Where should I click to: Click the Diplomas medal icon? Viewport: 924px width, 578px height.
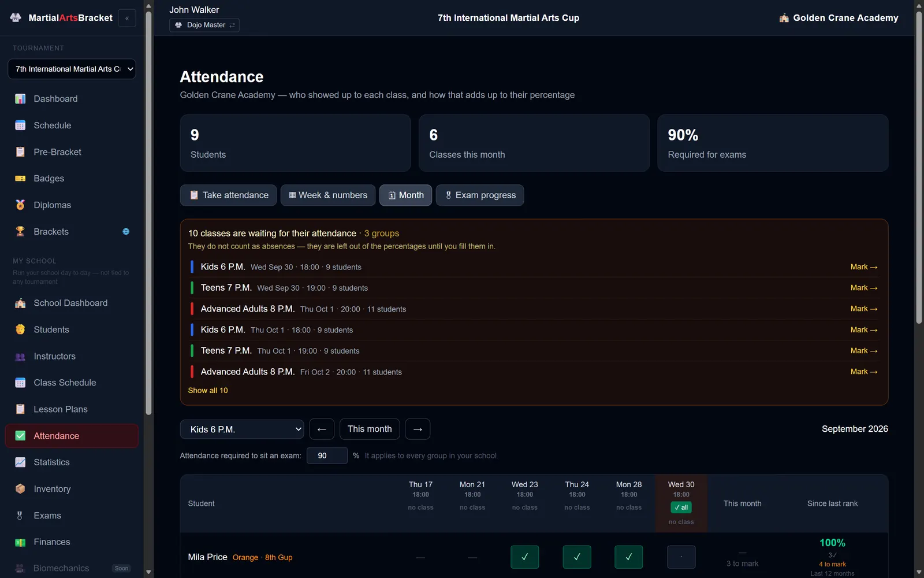[20, 205]
